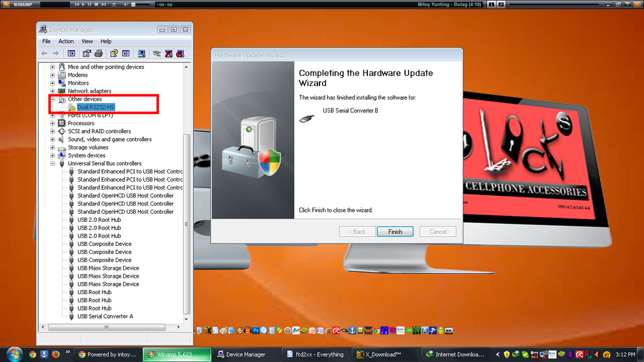Image resolution: width=644 pixels, height=362 pixels.
Task: Expand the Storage volumes node
Action: (x=53, y=147)
